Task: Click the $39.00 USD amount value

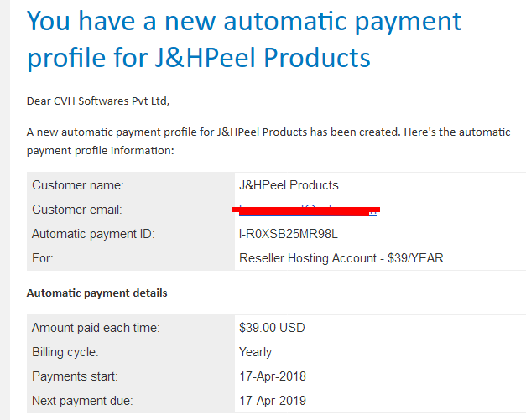Action: (x=272, y=328)
